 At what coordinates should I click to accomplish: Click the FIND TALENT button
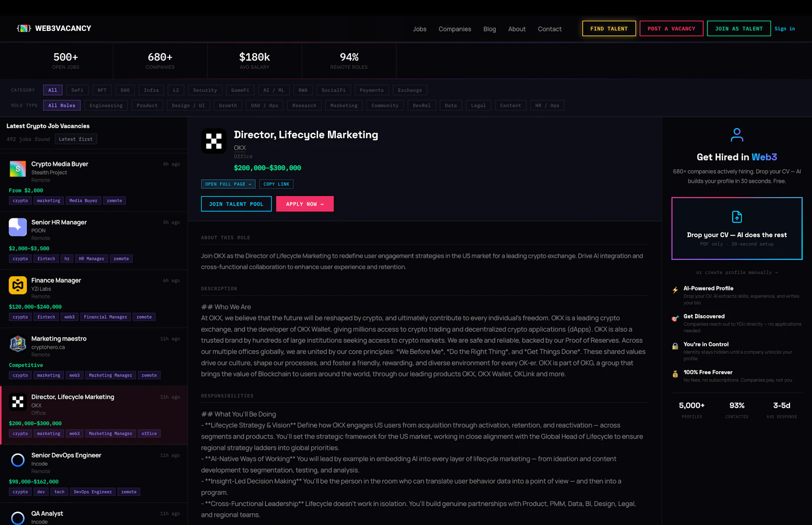pyautogui.click(x=609, y=28)
